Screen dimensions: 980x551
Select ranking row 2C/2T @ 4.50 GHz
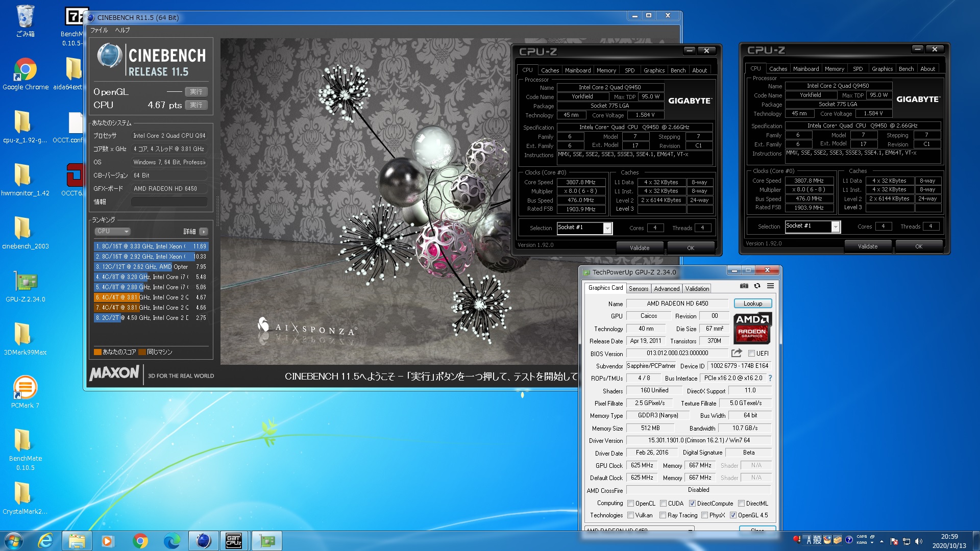point(151,317)
